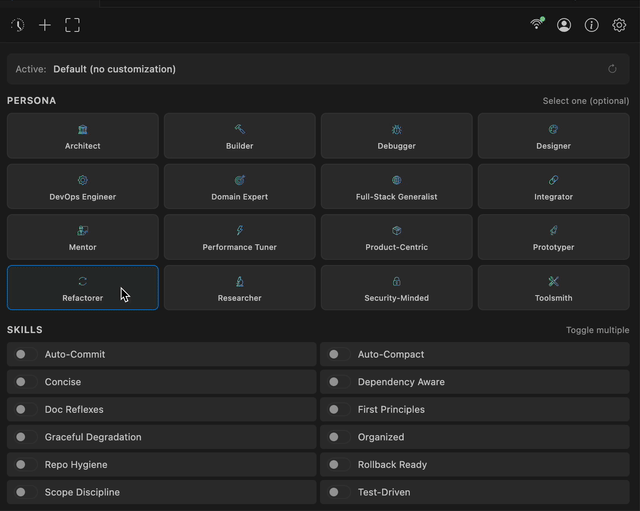Reset customization with the refresh icon
The height and width of the screenshot is (511, 640).
612,69
